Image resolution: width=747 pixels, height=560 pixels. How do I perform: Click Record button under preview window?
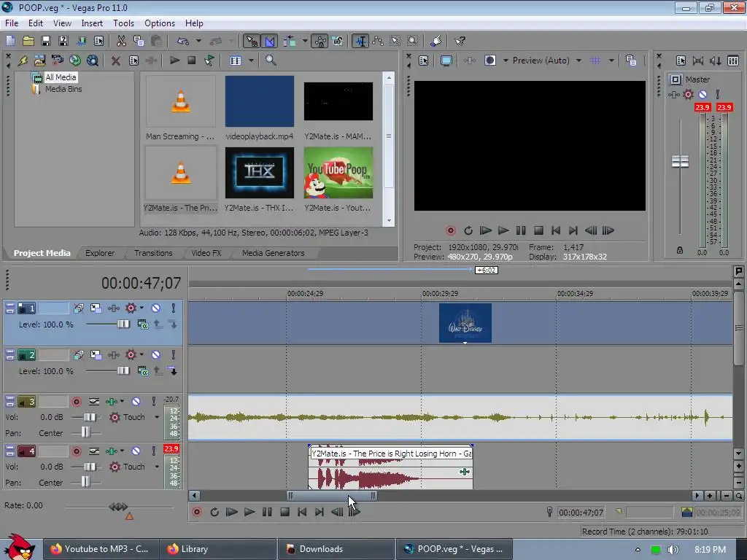pos(451,230)
